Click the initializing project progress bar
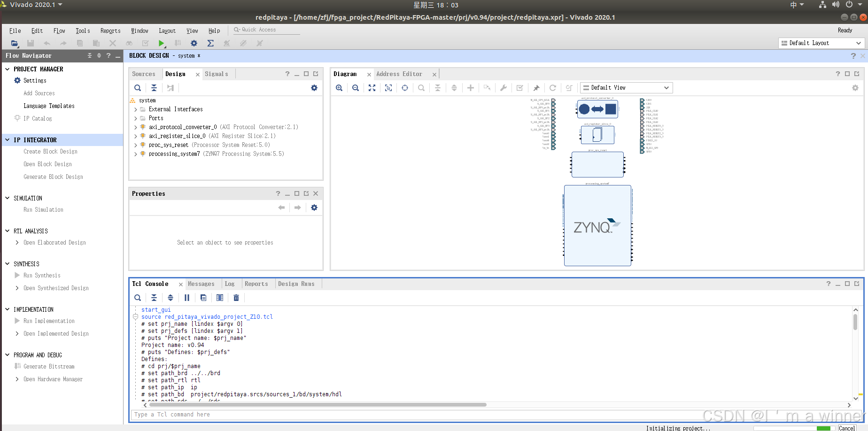Viewport: 868px width, 431px height. [794, 428]
